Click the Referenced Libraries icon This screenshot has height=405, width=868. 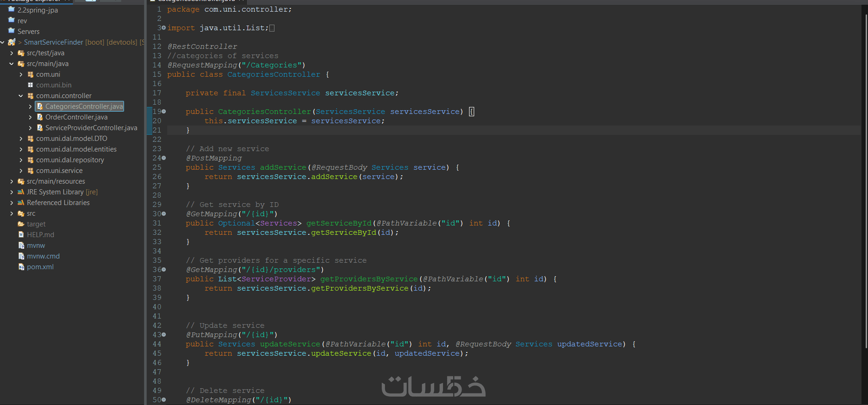tap(21, 203)
